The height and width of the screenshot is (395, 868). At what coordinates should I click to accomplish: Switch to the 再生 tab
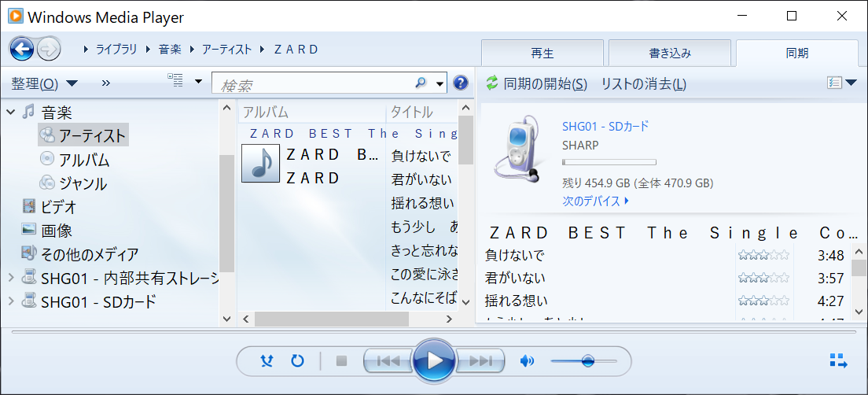pyautogui.click(x=542, y=54)
